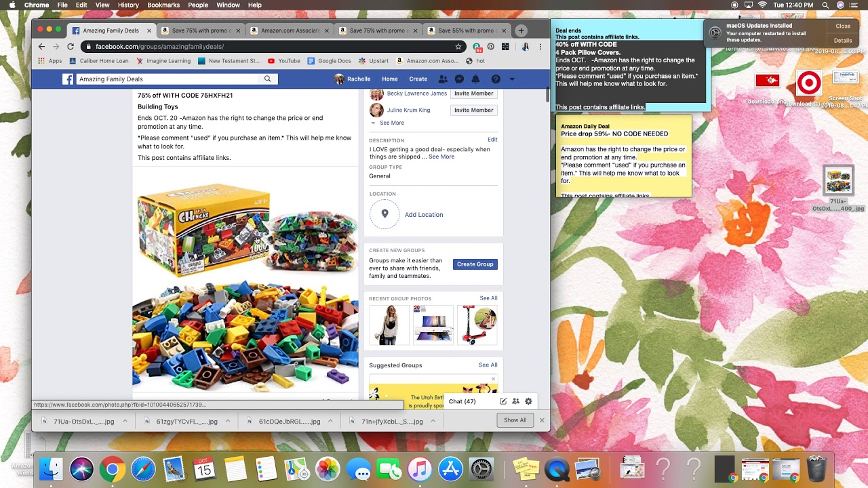This screenshot has height=488, width=868.
Task: Open building blocks post image
Action: click(245, 279)
